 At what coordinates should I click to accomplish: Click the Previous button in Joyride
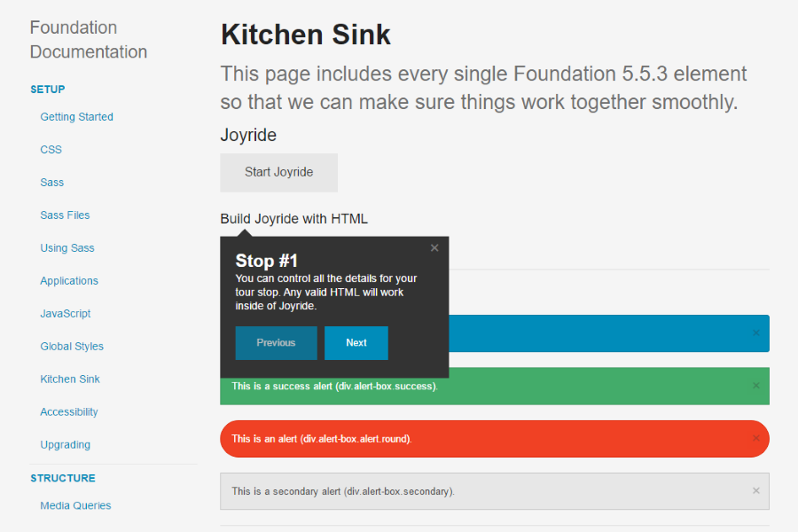[x=276, y=343]
